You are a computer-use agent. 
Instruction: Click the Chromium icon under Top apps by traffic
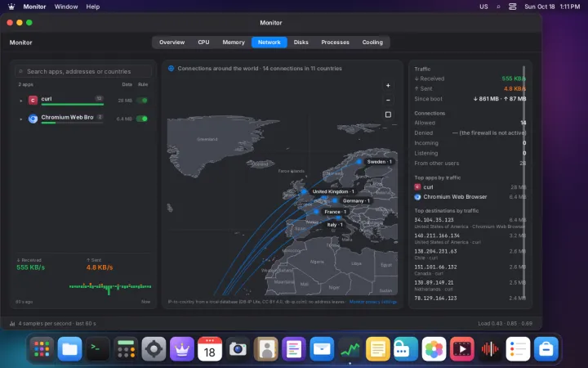pos(417,197)
